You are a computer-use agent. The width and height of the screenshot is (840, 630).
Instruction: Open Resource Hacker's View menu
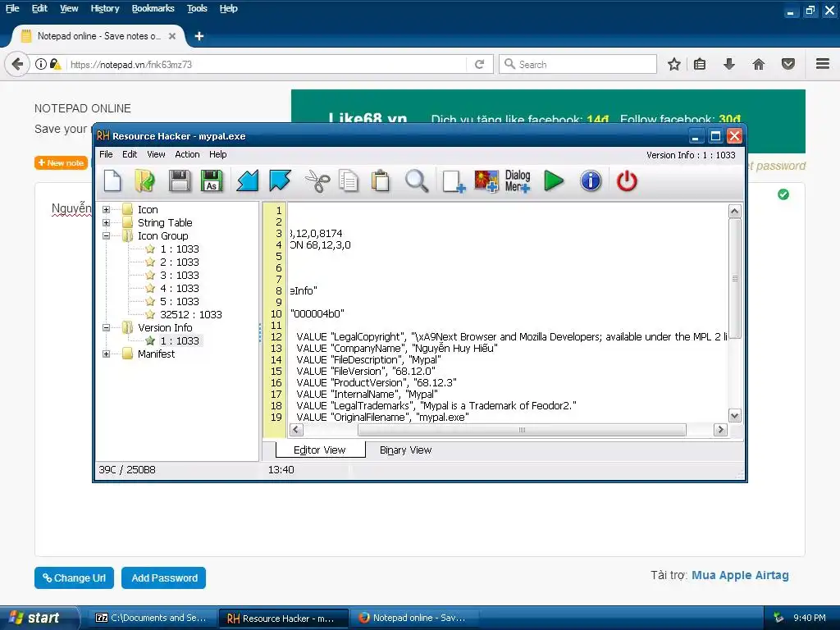(x=156, y=154)
